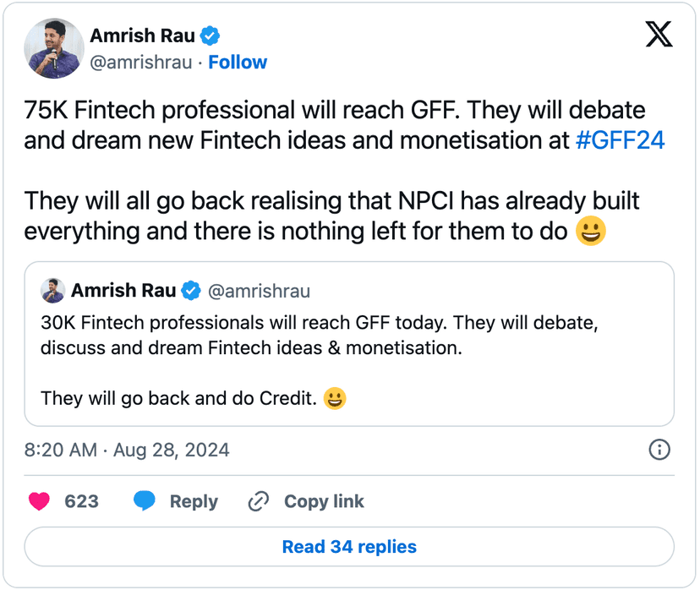700x590 pixels.
Task: Click the X logo icon
Action: click(659, 35)
